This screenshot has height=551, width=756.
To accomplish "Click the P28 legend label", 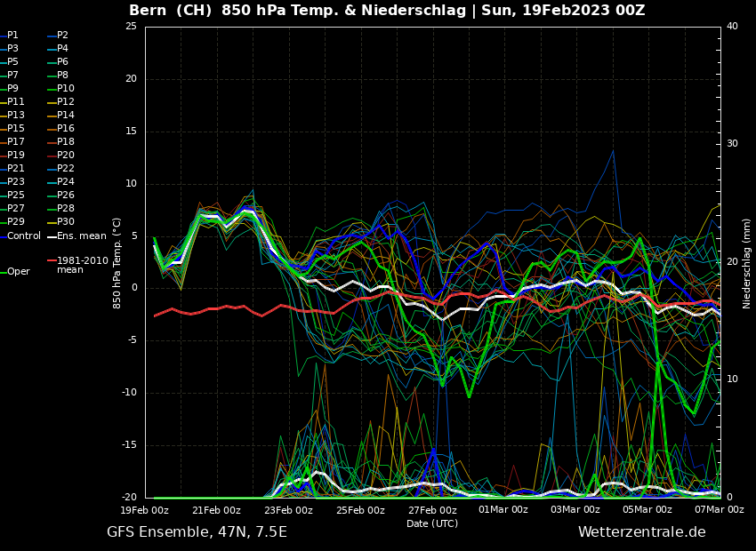I will [x=66, y=209].
